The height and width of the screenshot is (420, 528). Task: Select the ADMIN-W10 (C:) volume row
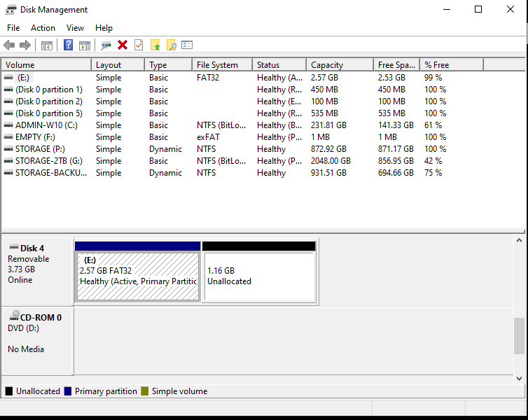[x=46, y=125]
